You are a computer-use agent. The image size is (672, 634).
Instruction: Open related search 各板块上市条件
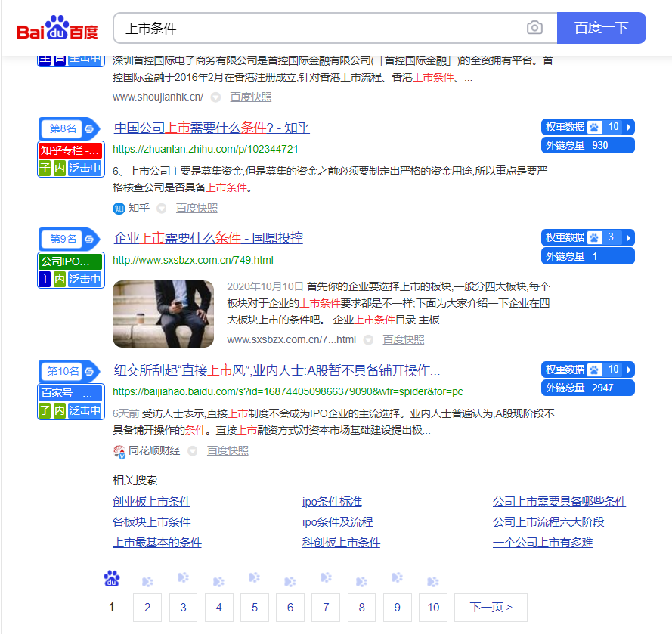pos(152,522)
